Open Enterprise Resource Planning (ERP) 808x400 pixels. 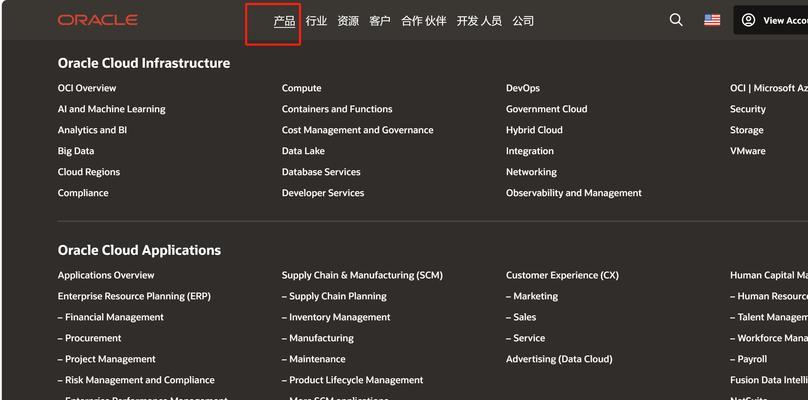coord(134,296)
